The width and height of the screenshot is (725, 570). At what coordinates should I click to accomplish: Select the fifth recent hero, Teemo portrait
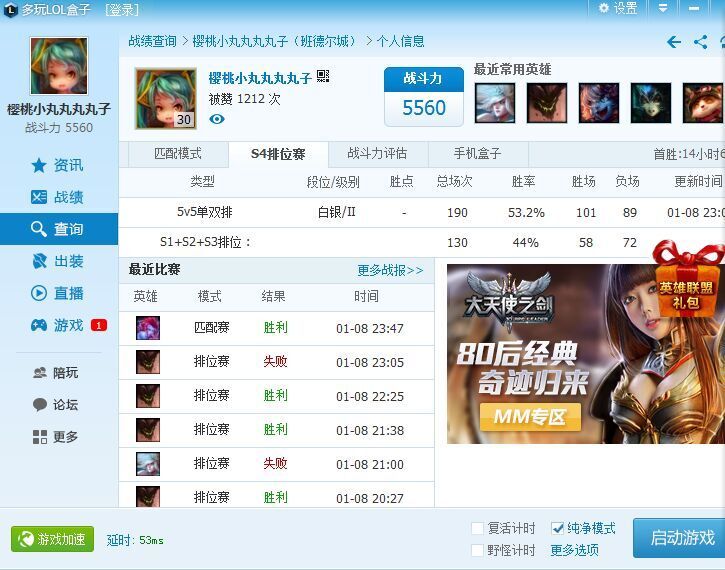point(702,103)
